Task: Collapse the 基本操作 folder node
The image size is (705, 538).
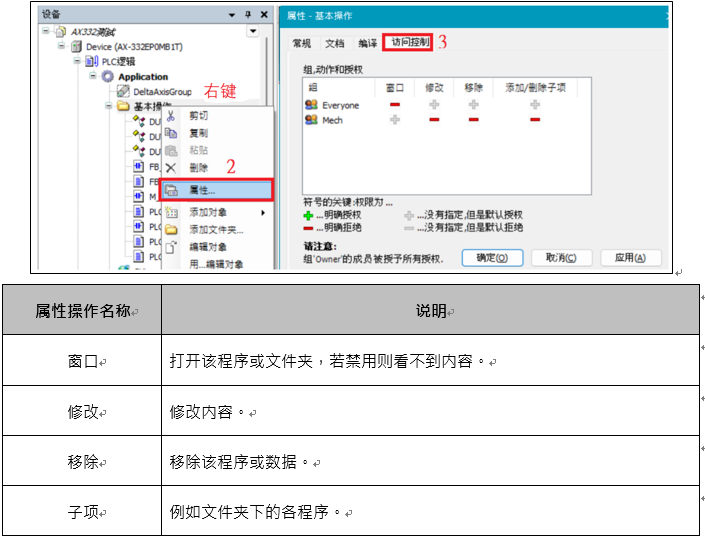Action: (x=109, y=107)
